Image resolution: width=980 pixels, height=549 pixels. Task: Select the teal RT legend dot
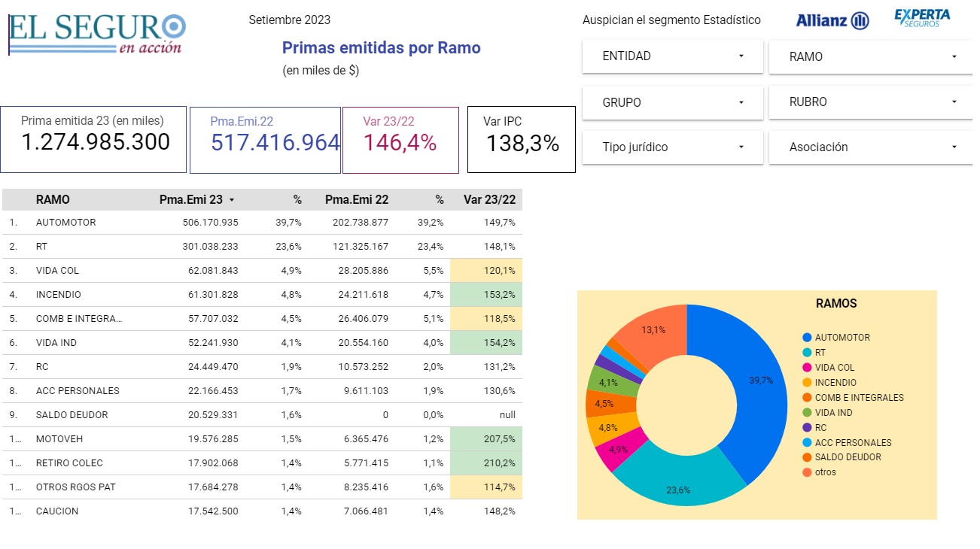807,353
